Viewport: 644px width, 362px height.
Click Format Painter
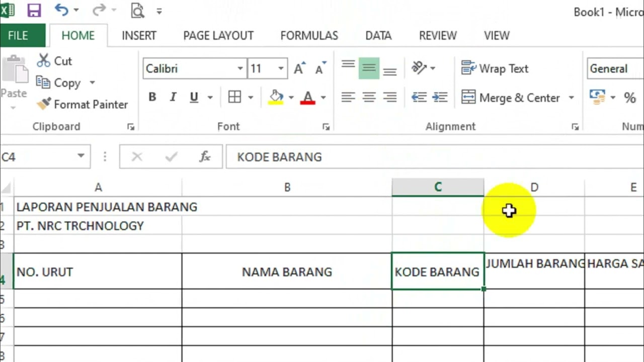[83, 105]
